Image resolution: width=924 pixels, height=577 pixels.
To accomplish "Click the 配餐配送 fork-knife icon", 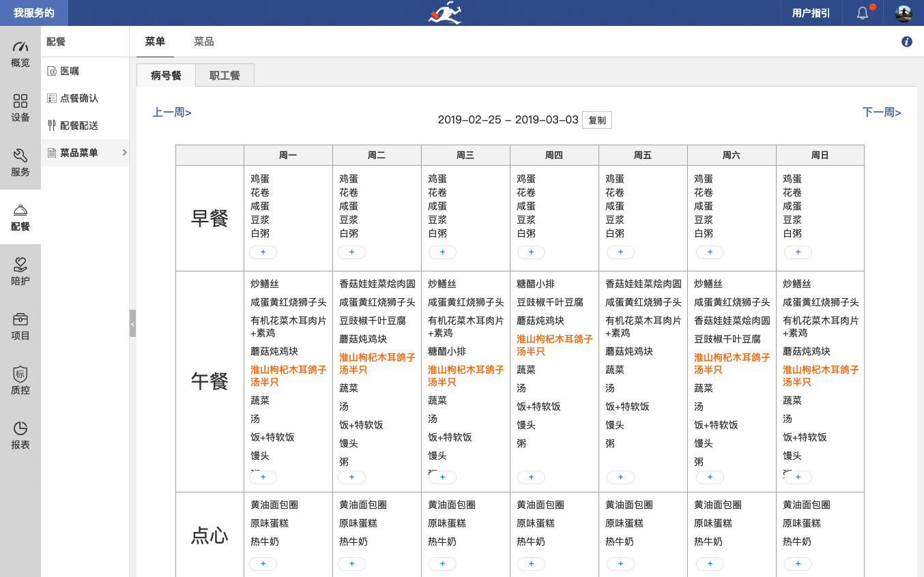I will (x=51, y=125).
